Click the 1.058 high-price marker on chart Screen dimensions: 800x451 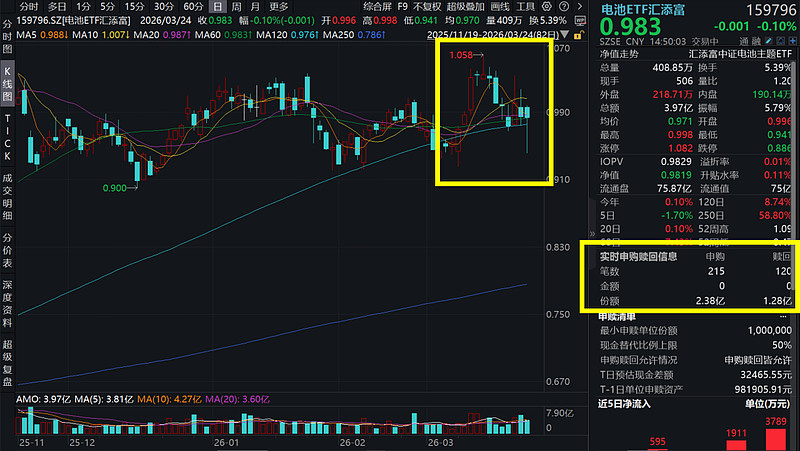(461, 54)
